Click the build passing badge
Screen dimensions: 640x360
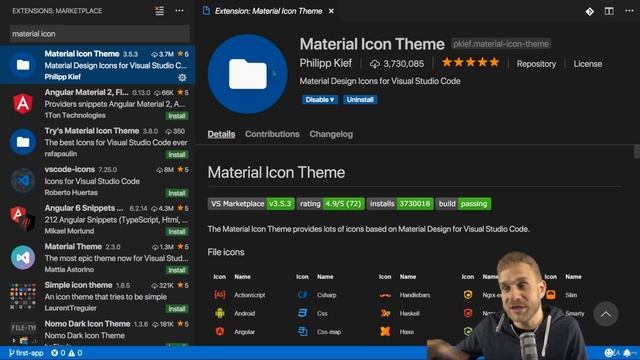[463, 204]
